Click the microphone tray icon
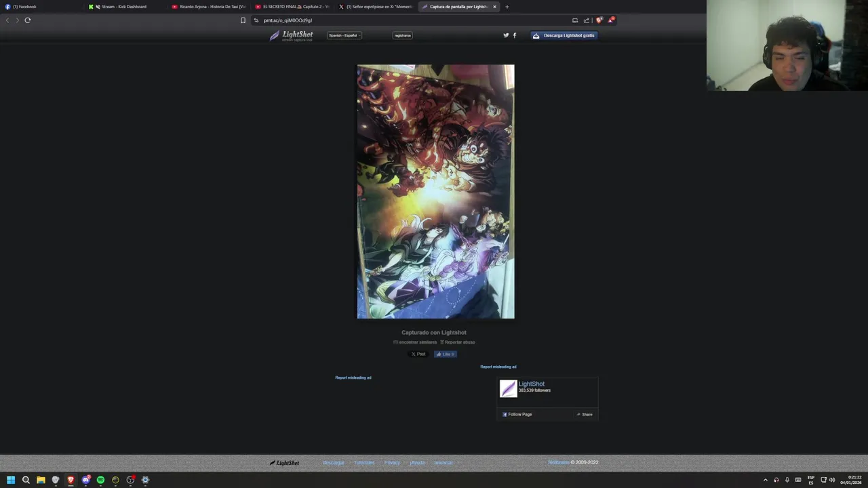 pyautogui.click(x=787, y=480)
